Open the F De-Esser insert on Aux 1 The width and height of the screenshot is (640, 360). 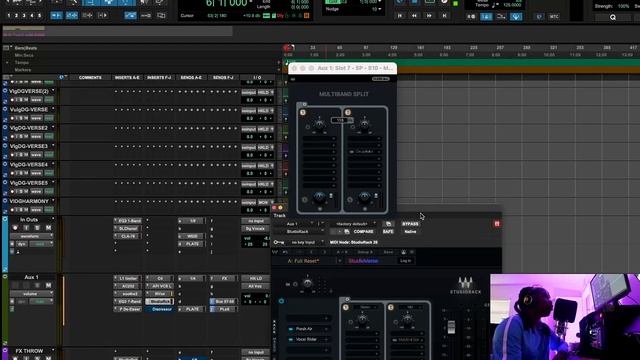click(x=128, y=309)
